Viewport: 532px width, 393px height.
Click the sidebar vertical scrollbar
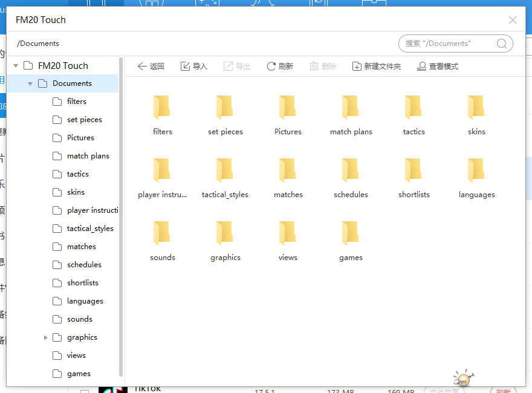(x=122, y=218)
